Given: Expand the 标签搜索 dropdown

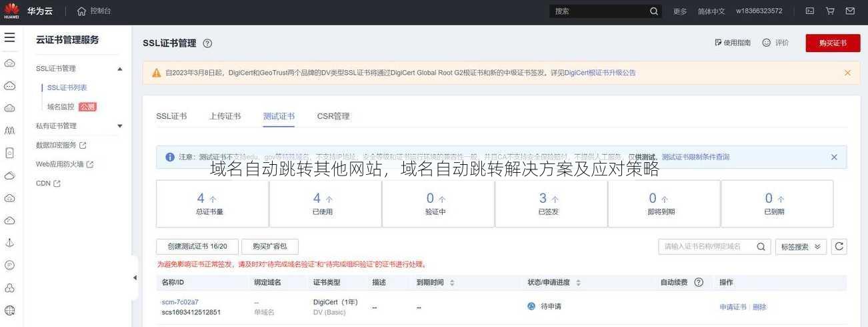Looking at the screenshot, I should coord(801,247).
